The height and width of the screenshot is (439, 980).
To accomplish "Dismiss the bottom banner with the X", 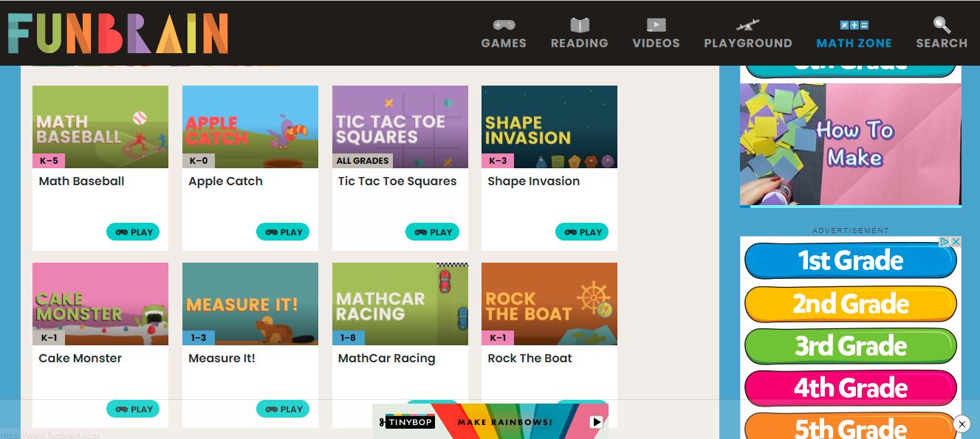I will pos(962,424).
